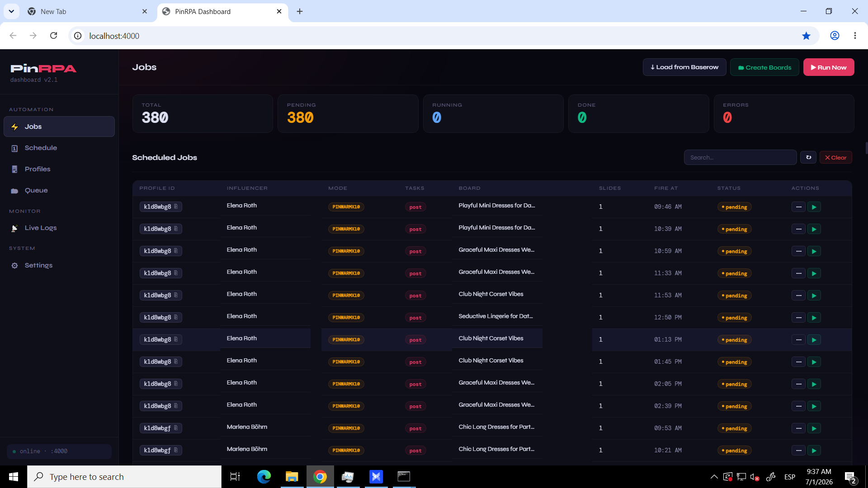Open File Explorer from the taskbar
Screen dimensions: 868x488
pyautogui.click(x=292, y=477)
